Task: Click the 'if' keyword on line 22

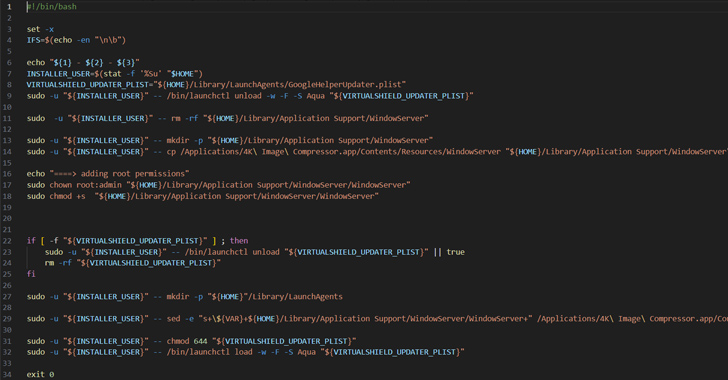Action: (x=31, y=241)
